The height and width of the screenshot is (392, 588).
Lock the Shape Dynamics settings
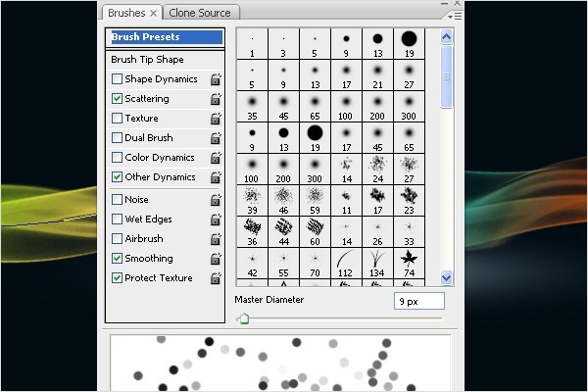[216, 79]
